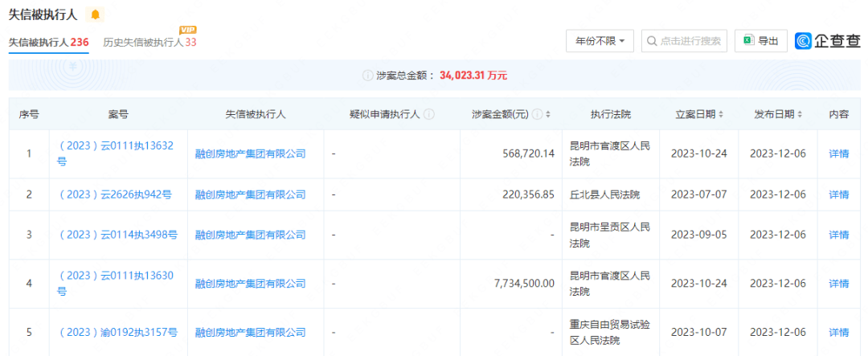Viewport: 868px width, 356px height.
Task: Focus the 点击进行搜索 search field
Action: 684,41
